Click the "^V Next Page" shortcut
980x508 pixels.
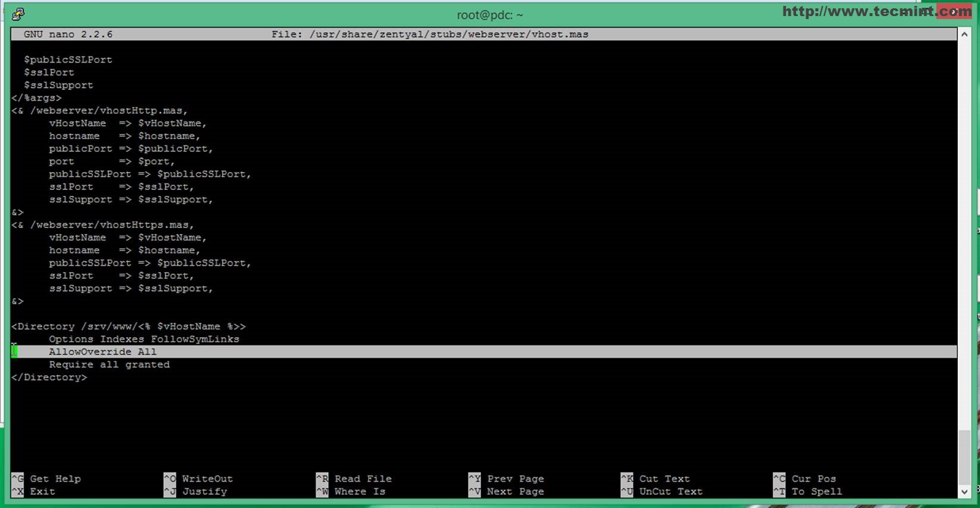(506, 492)
